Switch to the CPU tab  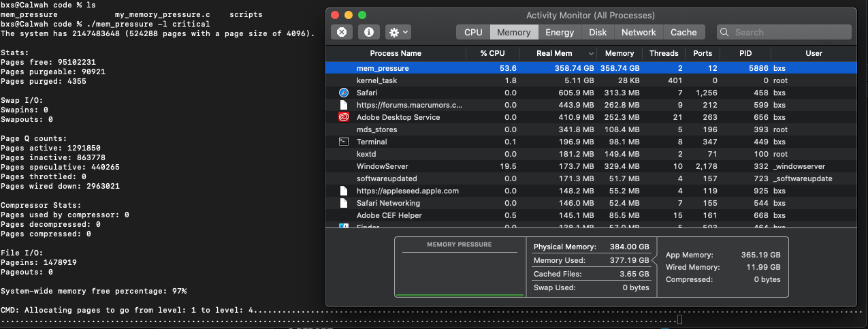473,32
